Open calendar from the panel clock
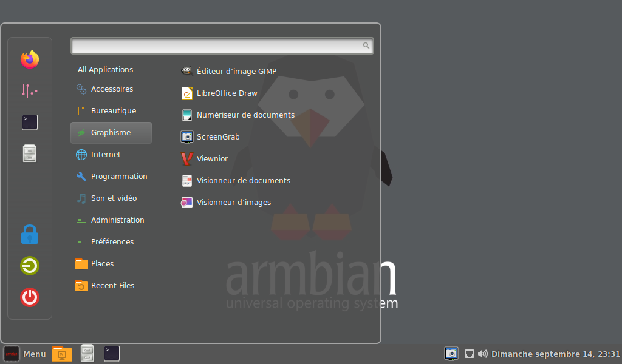Image resolution: width=622 pixels, height=364 pixels. click(x=556, y=354)
